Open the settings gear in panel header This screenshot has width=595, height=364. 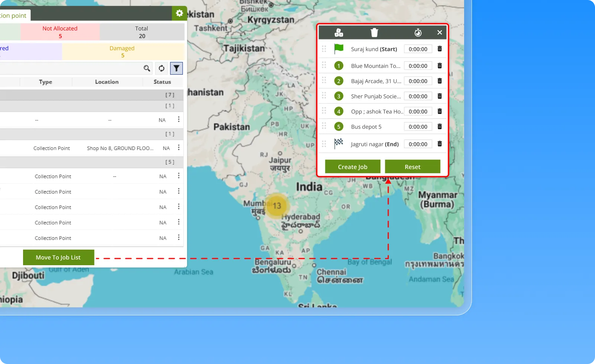pos(179,13)
